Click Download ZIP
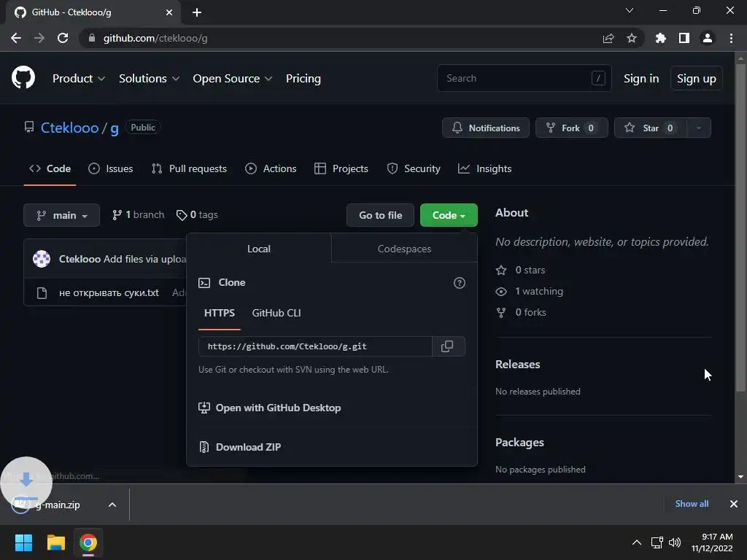Image resolution: width=747 pixels, height=560 pixels. 239,447
